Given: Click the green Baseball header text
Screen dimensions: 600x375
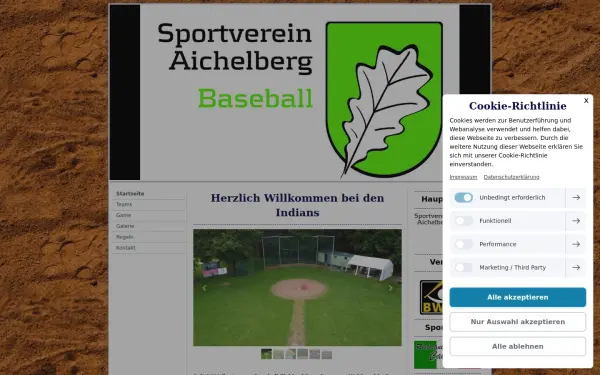Looking at the screenshot, I should [255, 99].
